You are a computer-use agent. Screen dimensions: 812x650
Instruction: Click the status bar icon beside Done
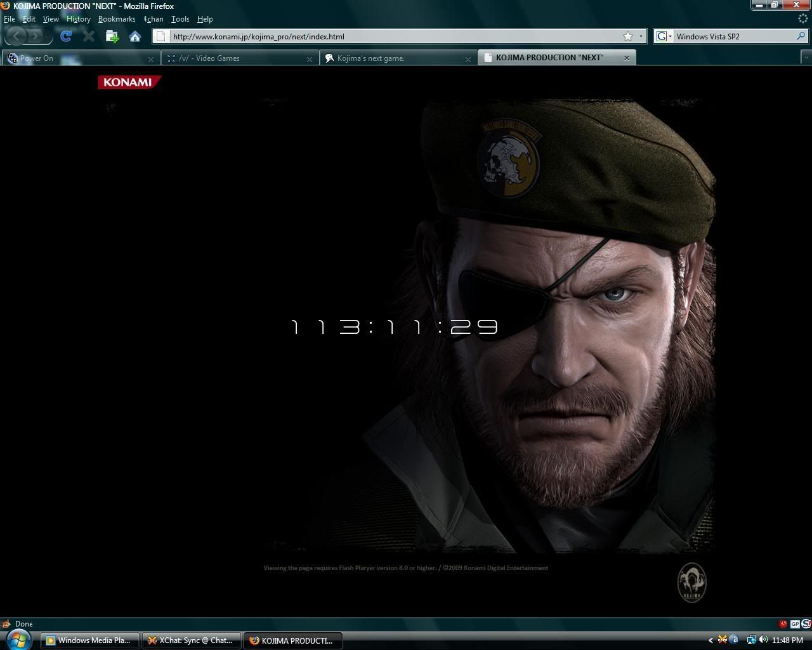click(x=6, y=624)
